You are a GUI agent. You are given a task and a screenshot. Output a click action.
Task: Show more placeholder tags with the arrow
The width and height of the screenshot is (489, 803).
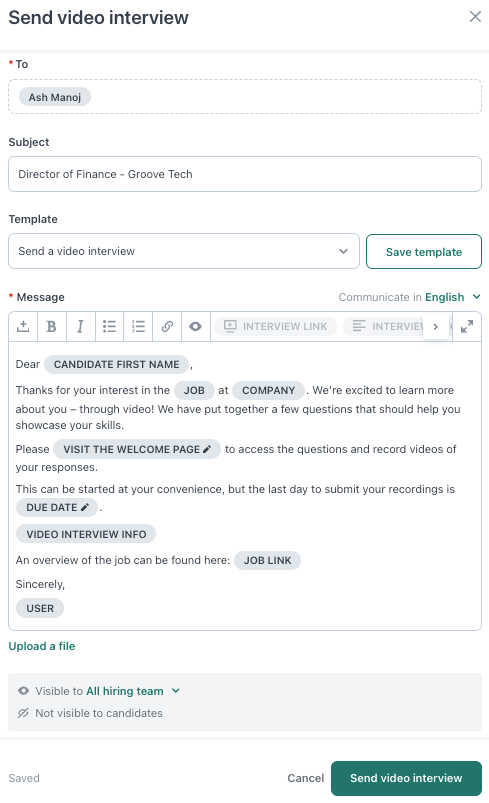(436, 326)
